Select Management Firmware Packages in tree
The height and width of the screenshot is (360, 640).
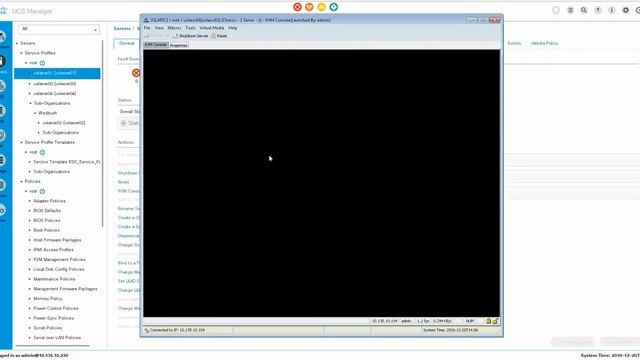pyautogui.click(x=65, y=289)
